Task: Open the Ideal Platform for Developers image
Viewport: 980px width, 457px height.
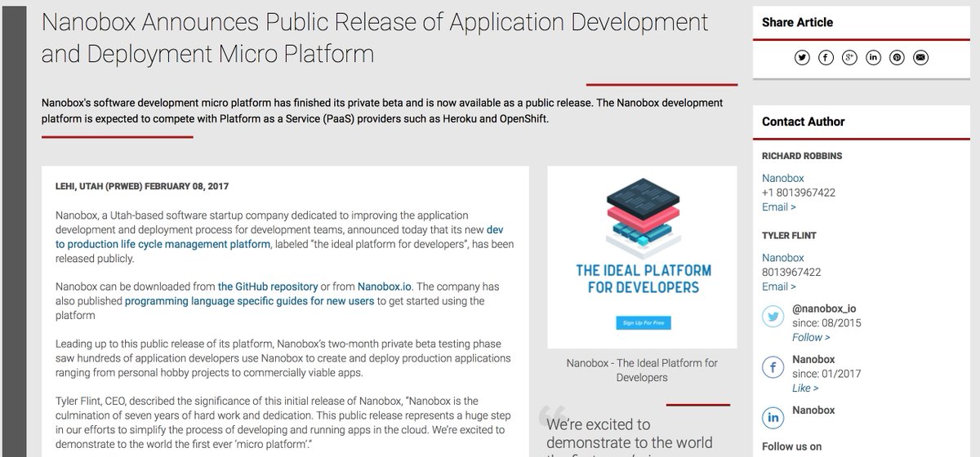Action: [642, 258]
